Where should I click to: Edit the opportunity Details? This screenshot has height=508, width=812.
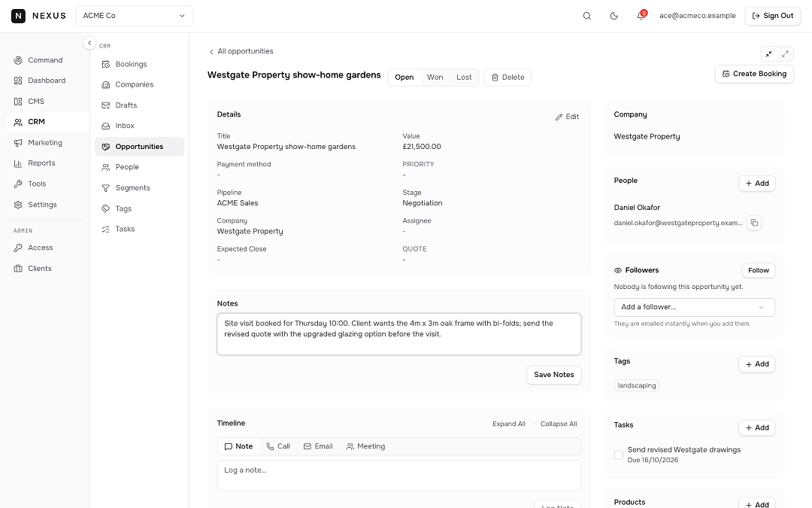[567, 117]
